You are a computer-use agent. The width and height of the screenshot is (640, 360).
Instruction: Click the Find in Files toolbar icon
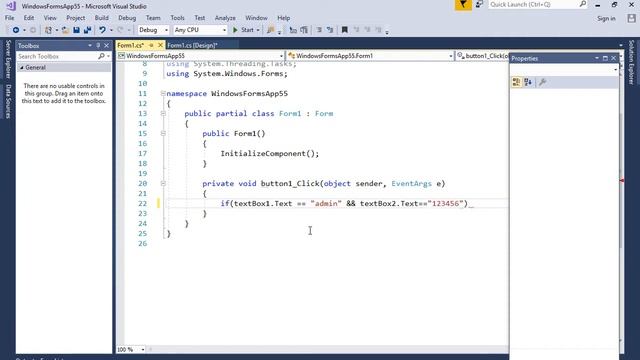pyautogui.click(x=270, y=30)
